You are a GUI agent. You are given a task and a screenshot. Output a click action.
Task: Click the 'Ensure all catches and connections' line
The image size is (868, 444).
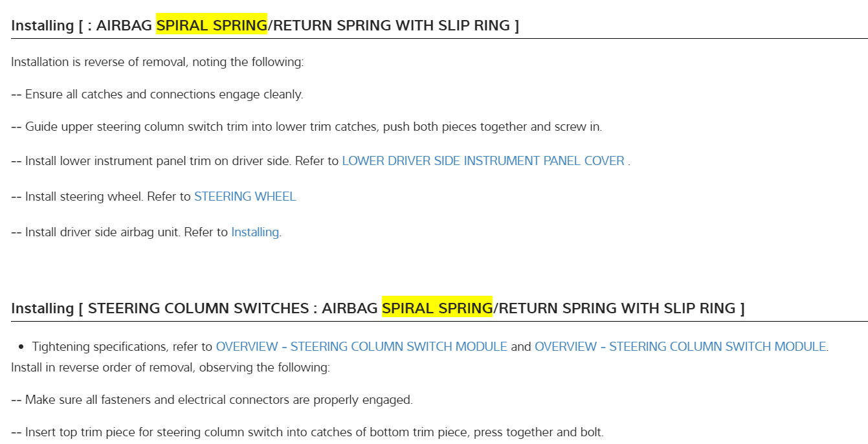click(164, 94)
